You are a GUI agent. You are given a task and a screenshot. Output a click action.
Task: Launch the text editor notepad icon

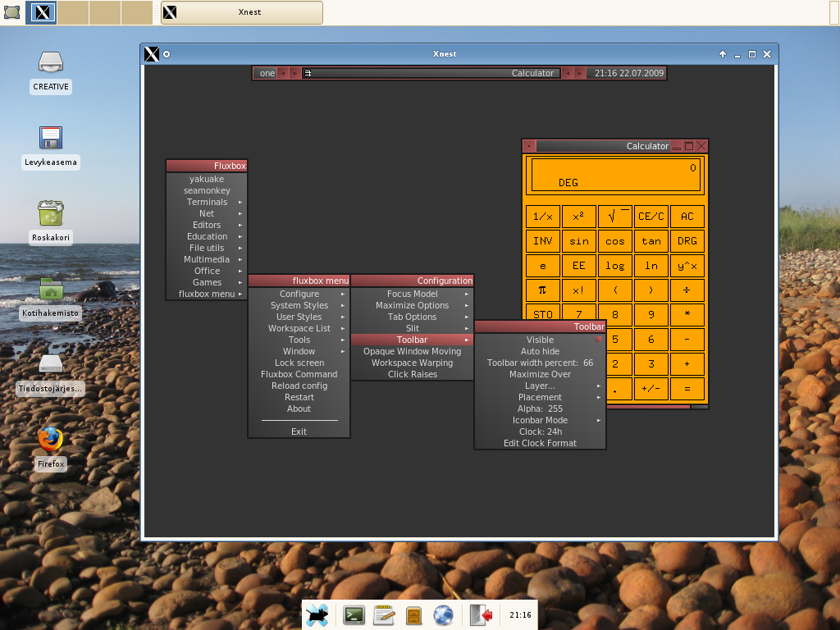[x=383, y=614]
